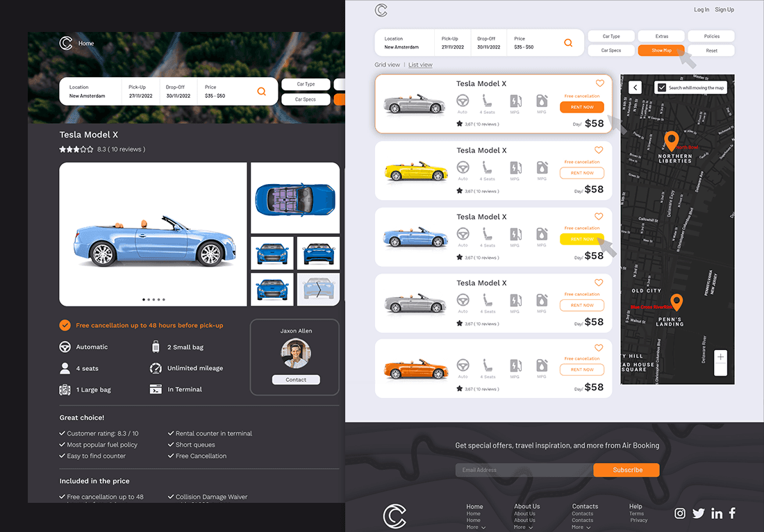Open the Price range field on the light page
Screen dimensions: 764x532
pyautogui.click(x=524, y=43)
